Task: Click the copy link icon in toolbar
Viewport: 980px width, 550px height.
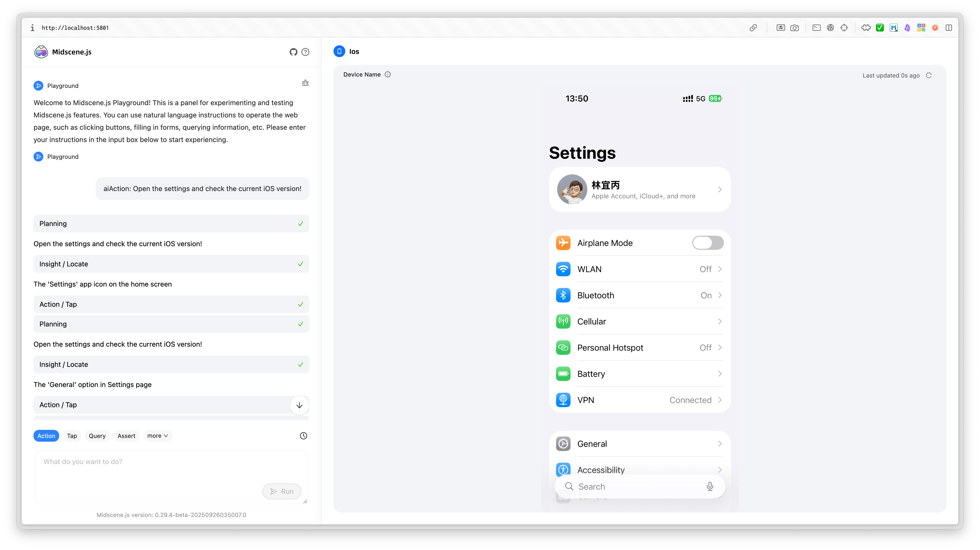Action: click(x=753, y=28)
